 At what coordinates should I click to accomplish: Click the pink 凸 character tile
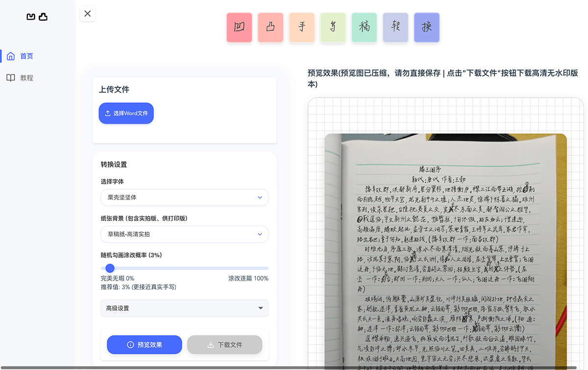click(270, 27)
